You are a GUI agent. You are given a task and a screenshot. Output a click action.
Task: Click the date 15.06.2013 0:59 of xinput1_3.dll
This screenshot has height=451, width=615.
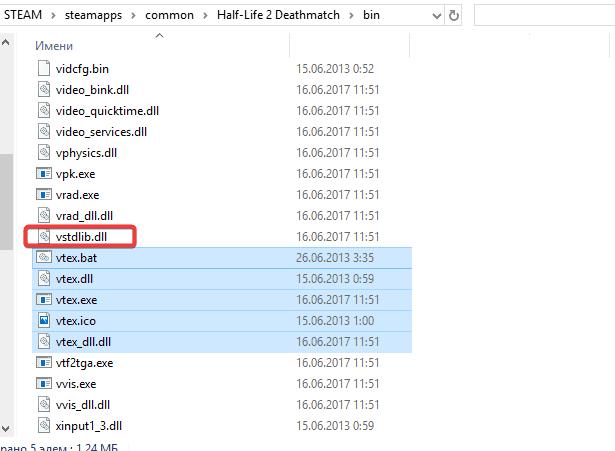[x=335, y=426]
